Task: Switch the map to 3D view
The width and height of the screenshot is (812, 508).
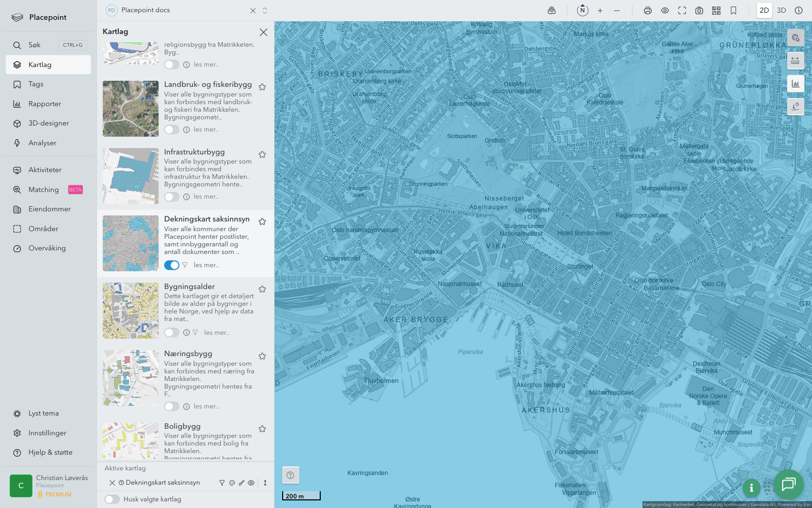Action: coord(782,11)
